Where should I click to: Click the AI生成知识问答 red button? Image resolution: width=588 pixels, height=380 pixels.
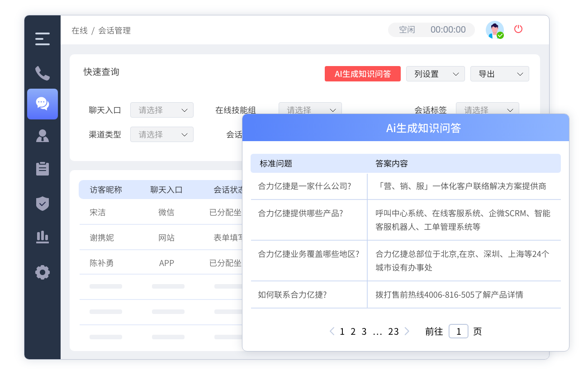click(x=363, y=74)
